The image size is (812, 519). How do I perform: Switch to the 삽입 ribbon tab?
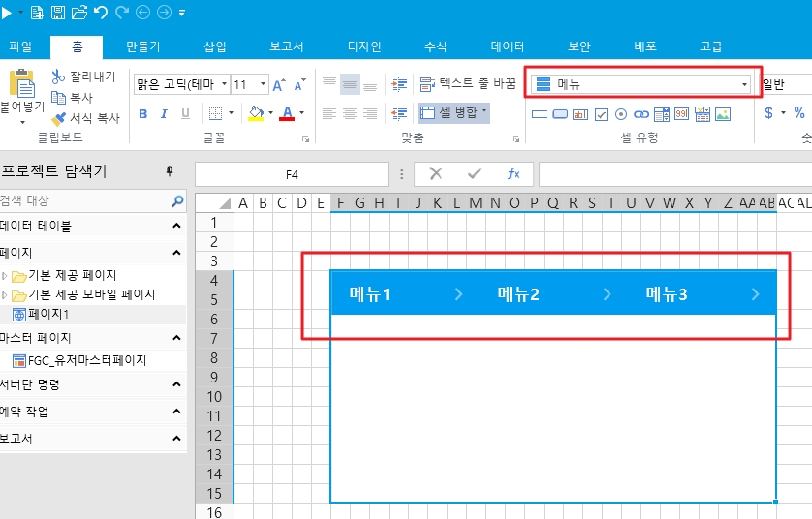[x=215, y=46]
